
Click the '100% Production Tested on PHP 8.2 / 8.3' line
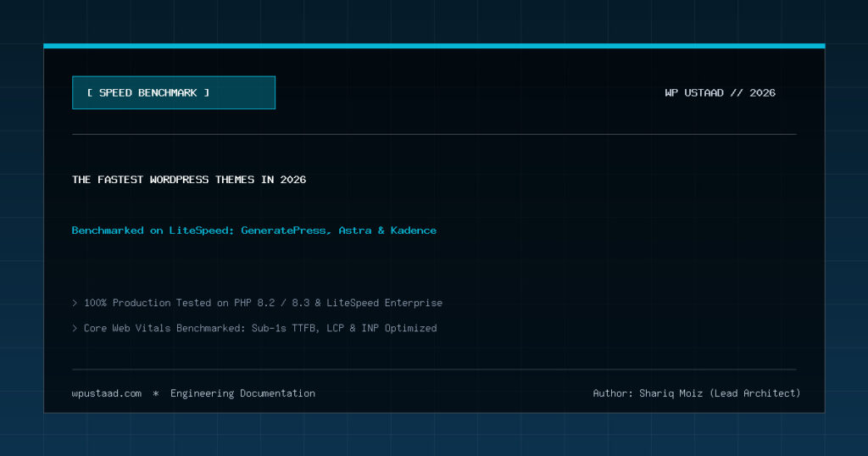click(x=258, y=303)
